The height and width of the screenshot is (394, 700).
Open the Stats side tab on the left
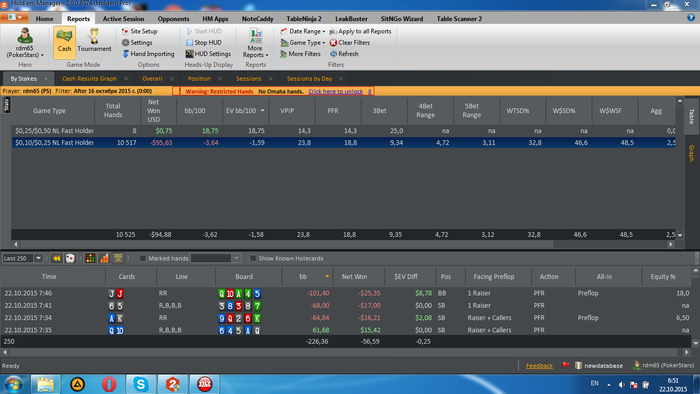6,105
